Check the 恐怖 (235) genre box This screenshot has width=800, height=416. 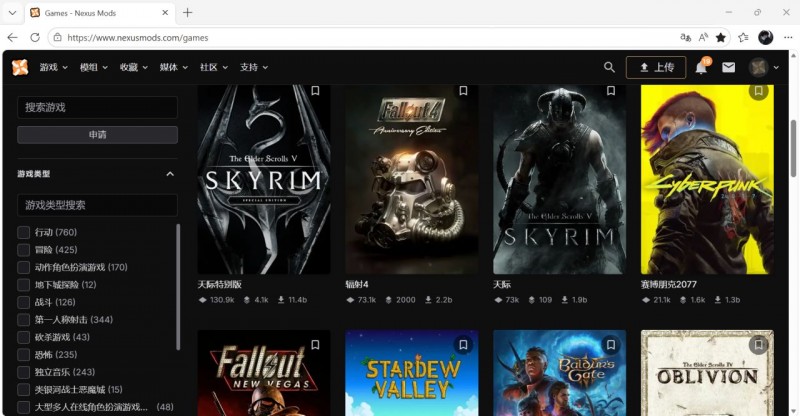point(23,354)
